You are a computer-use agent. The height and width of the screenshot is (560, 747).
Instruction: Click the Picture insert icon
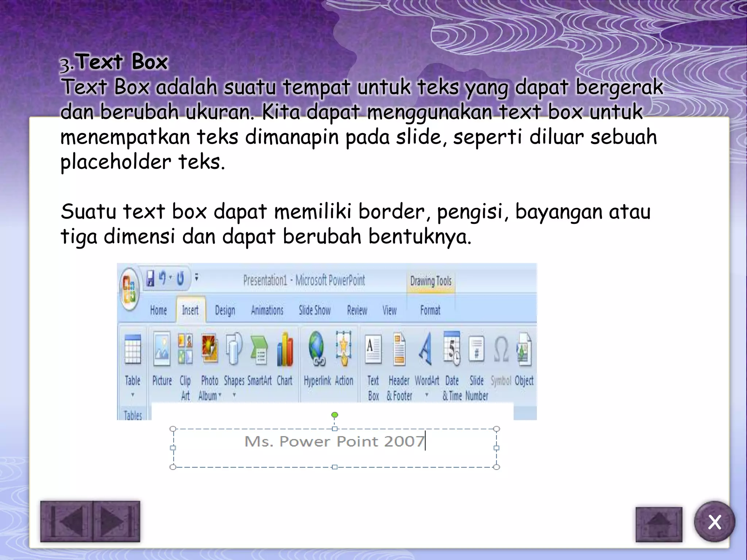[162, 349]
